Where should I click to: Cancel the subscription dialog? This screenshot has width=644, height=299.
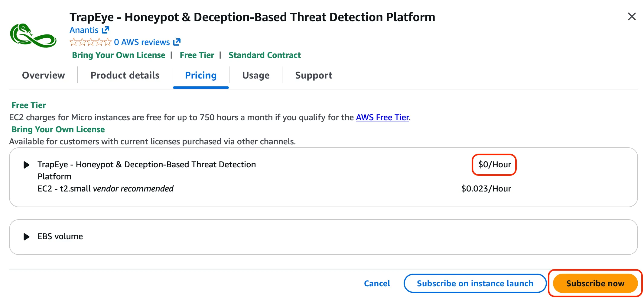(377, 283)
